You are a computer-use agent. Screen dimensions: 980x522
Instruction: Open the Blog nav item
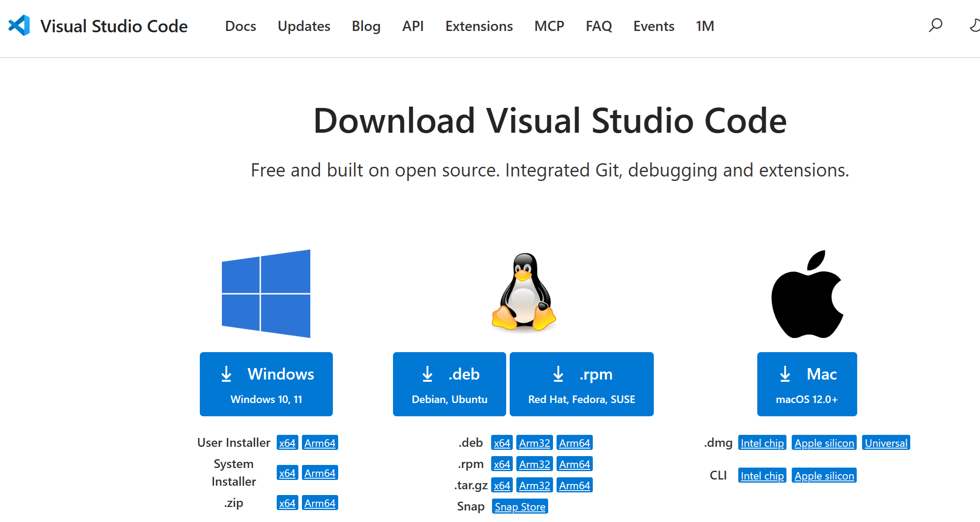(x=366, y=26)
